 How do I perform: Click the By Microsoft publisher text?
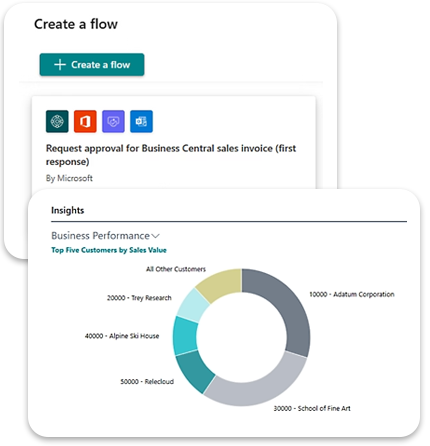tap(69, 178)
